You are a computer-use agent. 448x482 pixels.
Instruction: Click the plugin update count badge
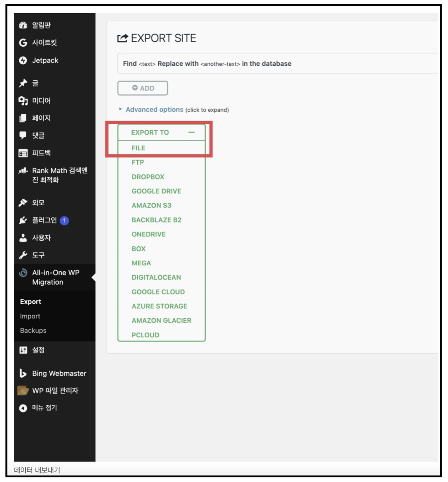click(64, 221)
